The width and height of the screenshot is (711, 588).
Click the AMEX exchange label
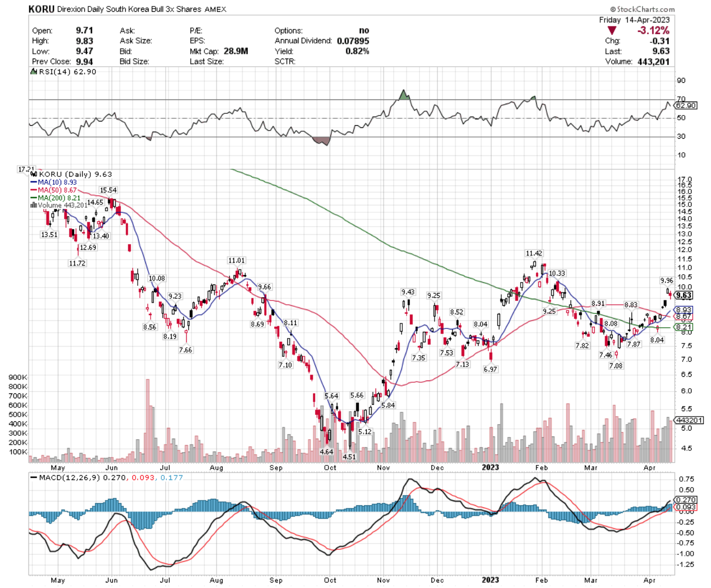click(x=215, y=9)
